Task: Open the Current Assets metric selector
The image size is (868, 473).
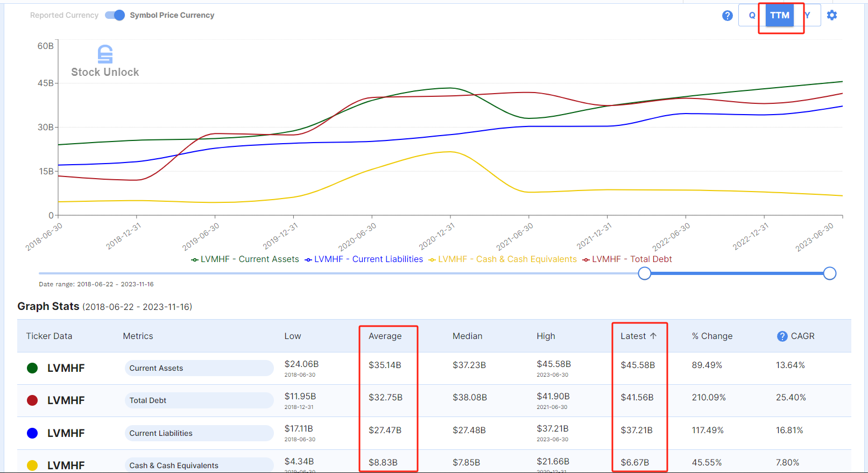Action: click(199, 368)
